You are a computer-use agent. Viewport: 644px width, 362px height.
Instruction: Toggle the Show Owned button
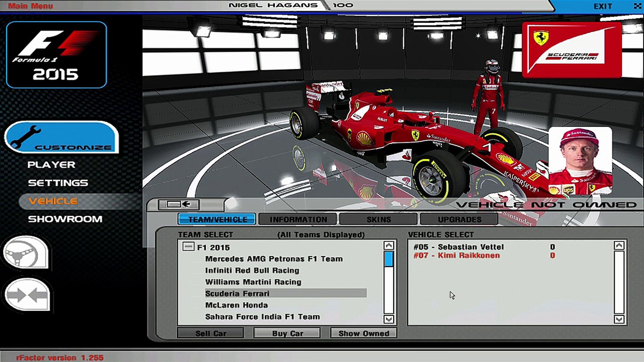coord(364,333)
